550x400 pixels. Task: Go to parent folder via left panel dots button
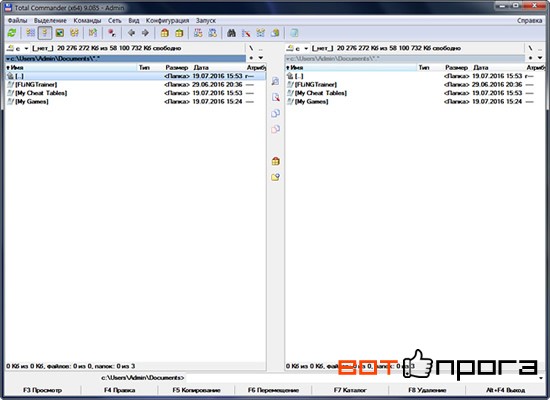pyautogui.click(x=261, y=48)
